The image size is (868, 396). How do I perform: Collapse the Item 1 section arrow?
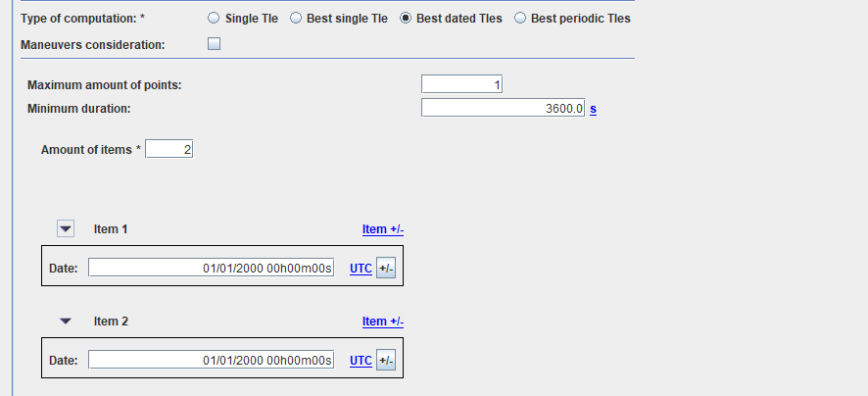[66, 229]
